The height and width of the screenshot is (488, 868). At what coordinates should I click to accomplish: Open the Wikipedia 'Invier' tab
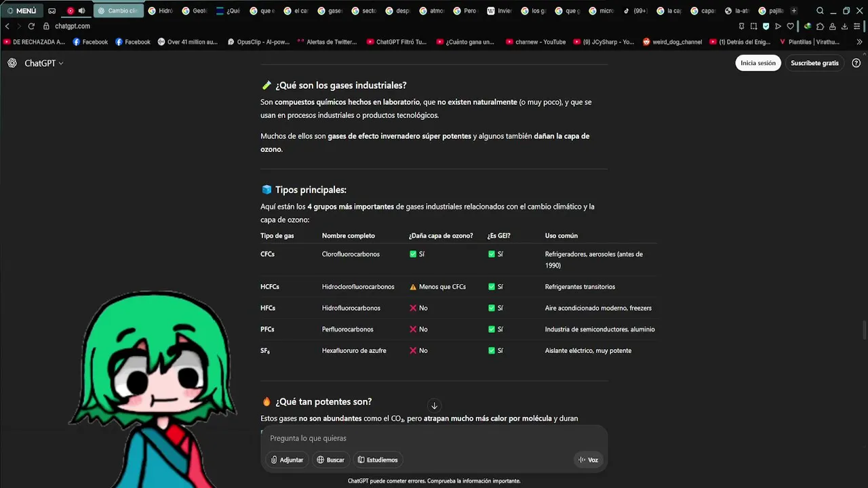click(x=500, y=11)
